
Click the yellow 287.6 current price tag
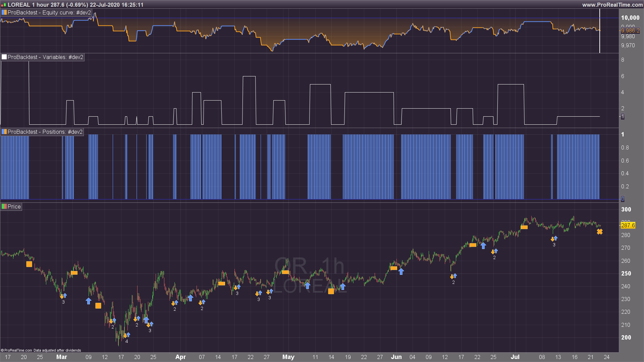coord(628,225)
